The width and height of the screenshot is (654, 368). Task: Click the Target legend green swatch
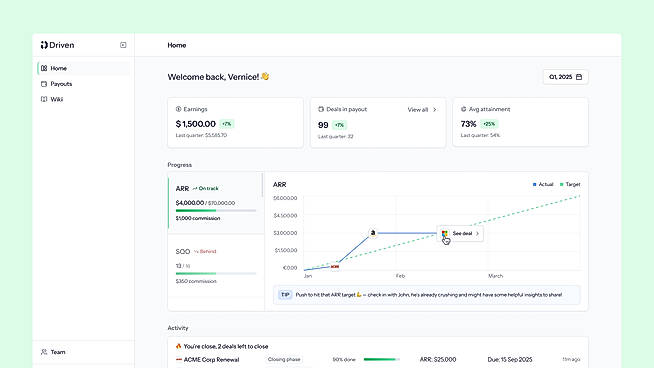click(x=562, y=184)
